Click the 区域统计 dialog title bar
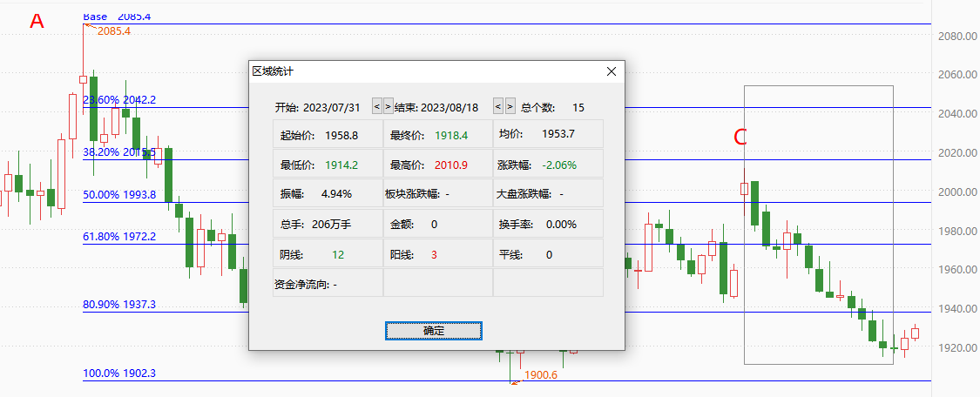The width and height of the screenshot is (980, 397). (425, 71)
